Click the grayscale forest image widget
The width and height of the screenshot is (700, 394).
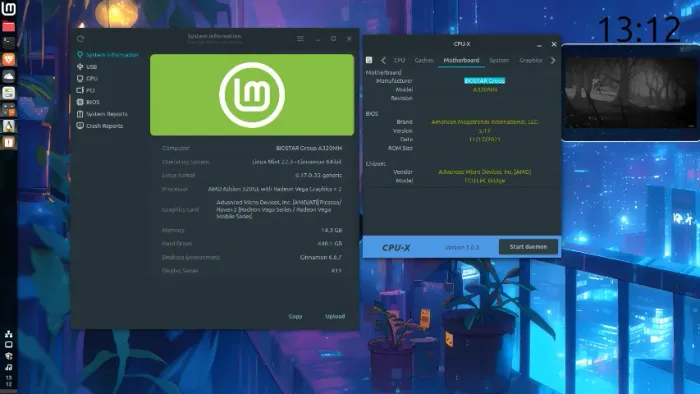[631, 92]
